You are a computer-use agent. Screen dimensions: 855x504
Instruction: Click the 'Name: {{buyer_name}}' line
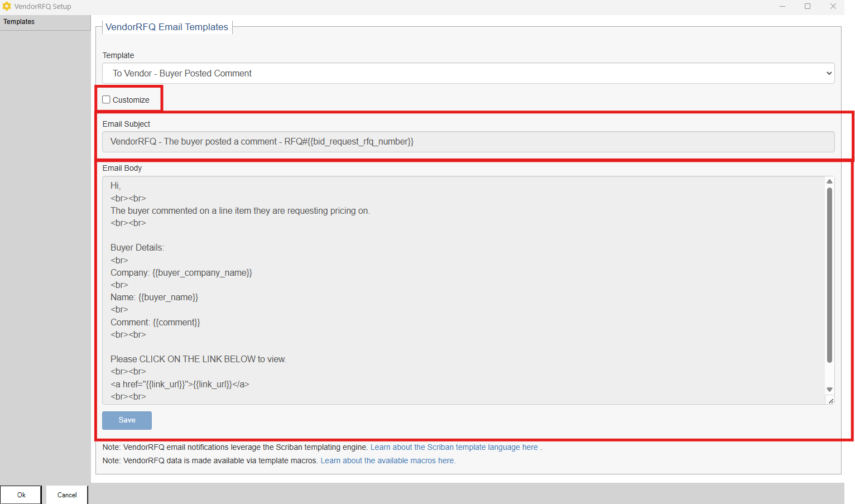click(x=155, y=297)
